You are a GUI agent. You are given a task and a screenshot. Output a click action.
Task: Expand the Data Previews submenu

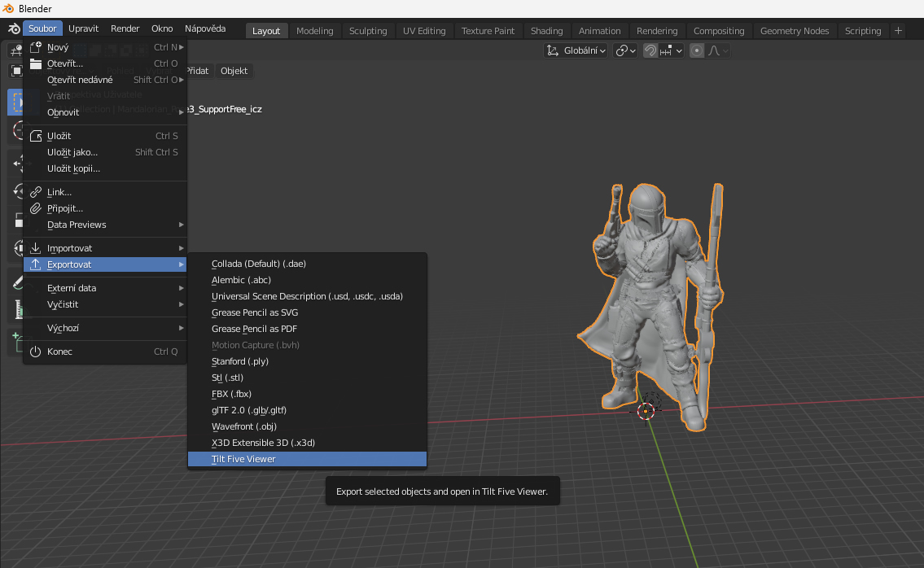[x=105, y=225]
